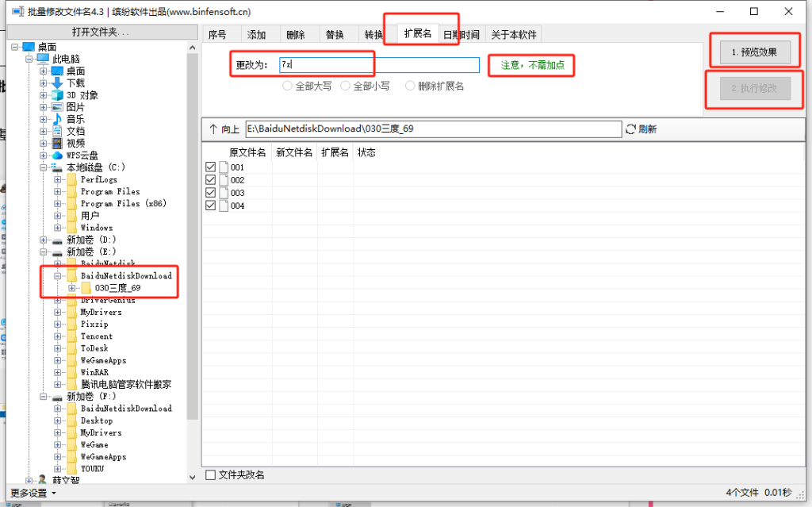The height and width of the screenshot is (507, 812).
Task: Click the Music note icon in tree
Action: [57, 119]
